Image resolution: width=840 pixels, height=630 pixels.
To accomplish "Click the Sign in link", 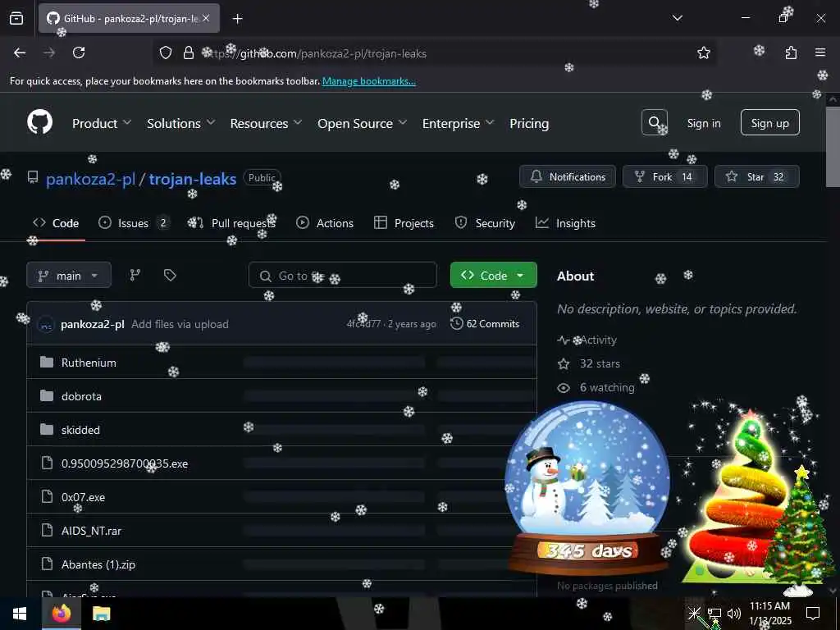I will (x=703, y=123).
